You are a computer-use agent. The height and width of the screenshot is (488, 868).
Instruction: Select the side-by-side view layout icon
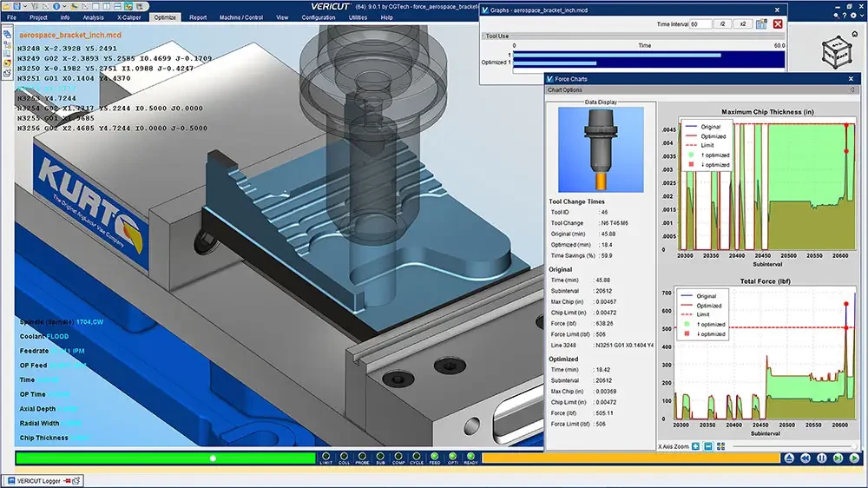coord(106,7)
